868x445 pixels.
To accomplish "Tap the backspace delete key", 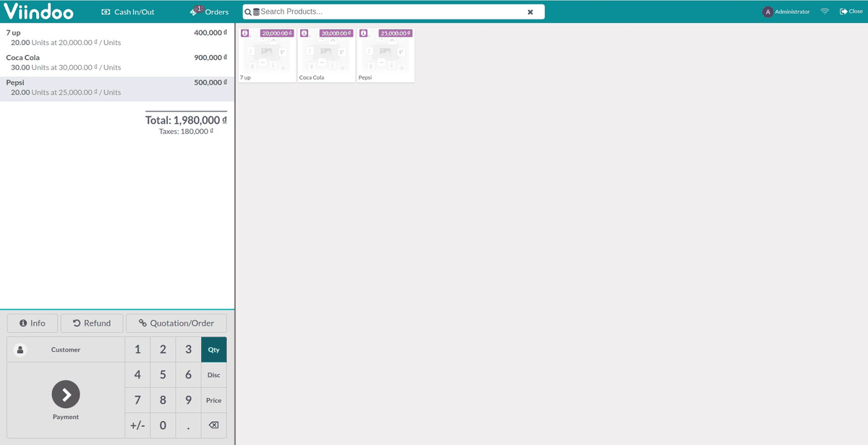I will [x=213, y=425].
